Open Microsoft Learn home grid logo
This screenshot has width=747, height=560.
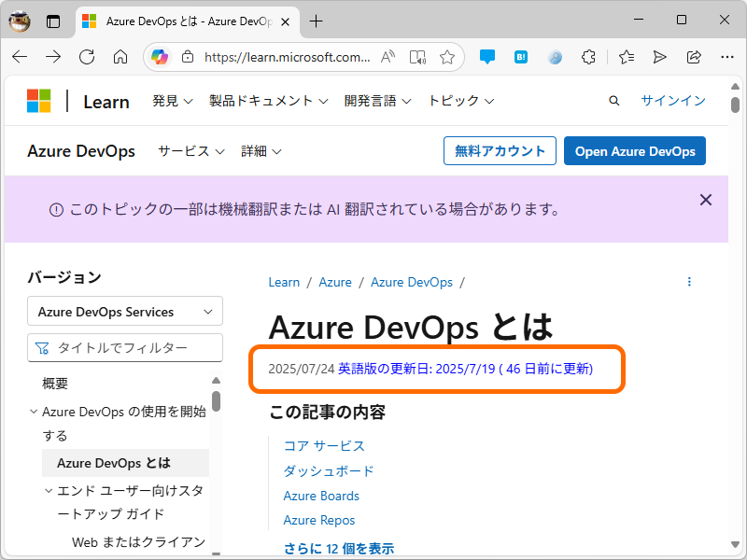coord(37,101)
